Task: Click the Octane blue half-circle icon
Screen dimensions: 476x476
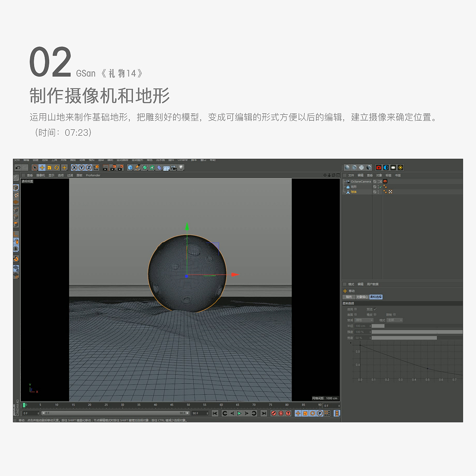Action: [386, 167]
